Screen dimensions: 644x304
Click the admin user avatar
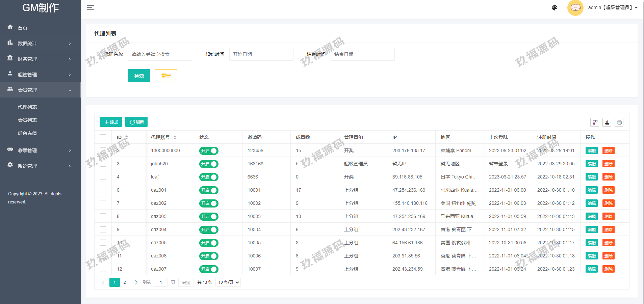[575, 8]
